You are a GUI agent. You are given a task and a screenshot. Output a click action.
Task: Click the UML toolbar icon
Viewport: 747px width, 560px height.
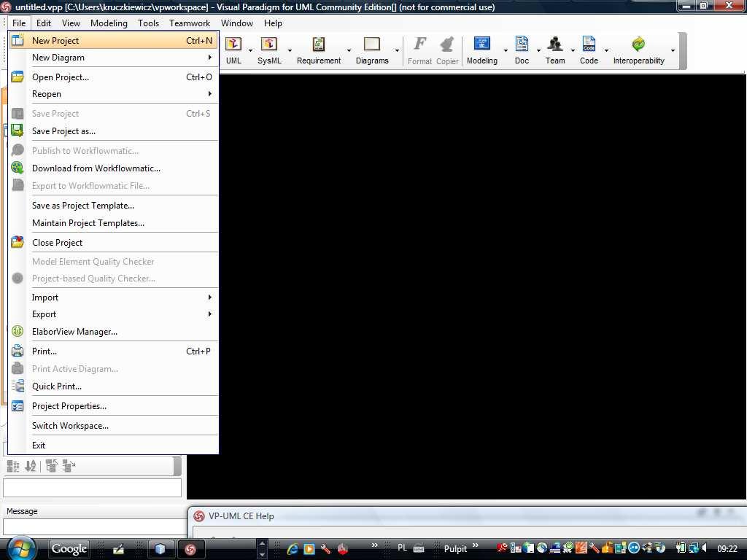[233, 44]
